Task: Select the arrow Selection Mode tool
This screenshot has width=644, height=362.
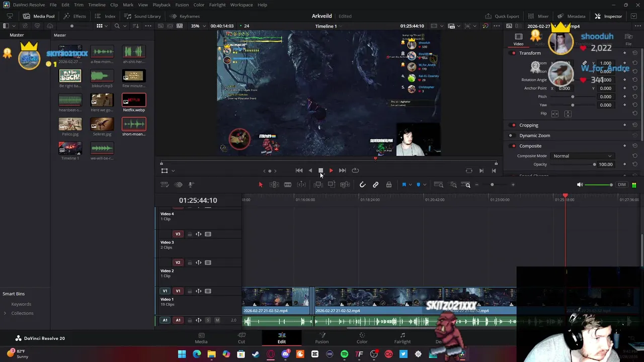Action: 261,185
